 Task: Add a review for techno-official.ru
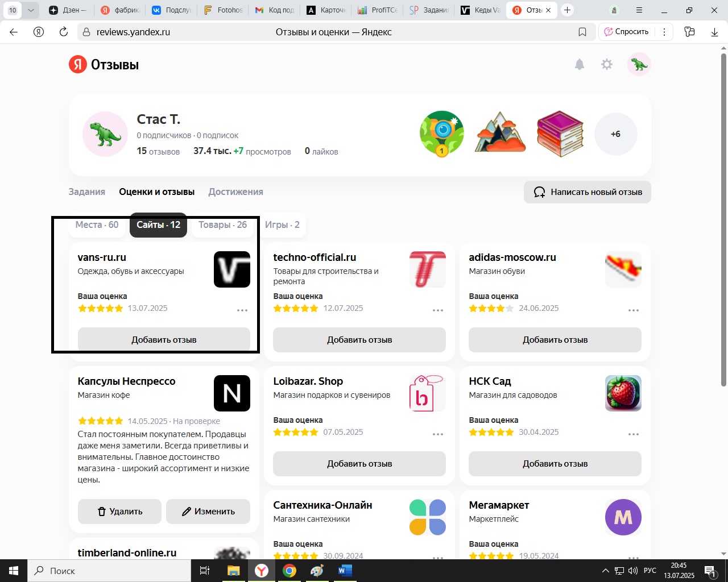[359, 340]
